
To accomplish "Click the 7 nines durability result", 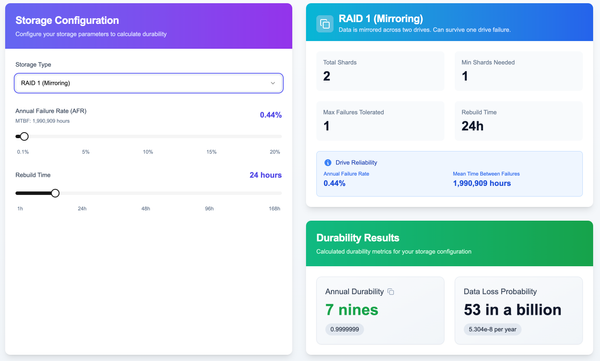I will [352, 310].
